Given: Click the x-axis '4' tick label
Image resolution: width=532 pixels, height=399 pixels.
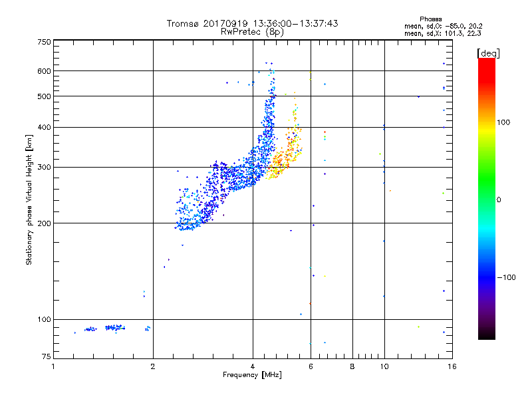Looking at the screenshot, I should pos(253,366).
